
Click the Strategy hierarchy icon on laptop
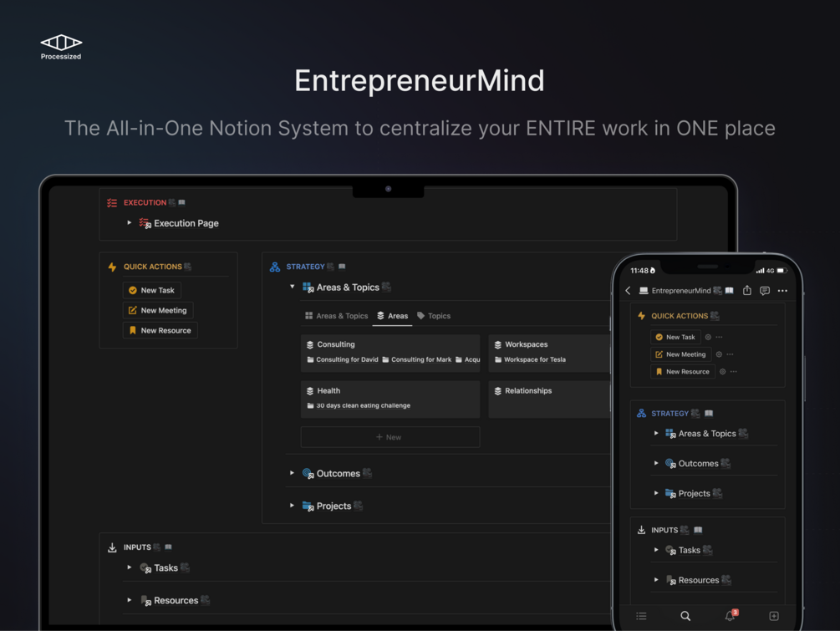point(275,267)
